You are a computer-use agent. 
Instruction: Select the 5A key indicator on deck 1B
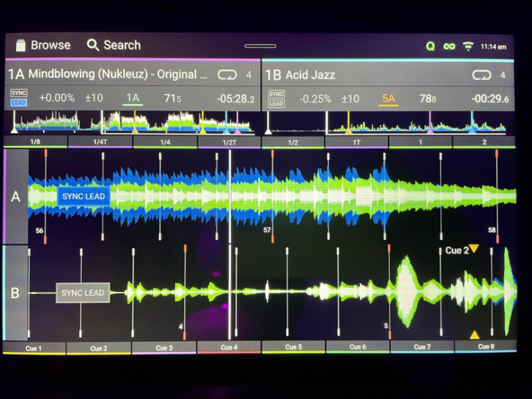[x=388, y=99]
